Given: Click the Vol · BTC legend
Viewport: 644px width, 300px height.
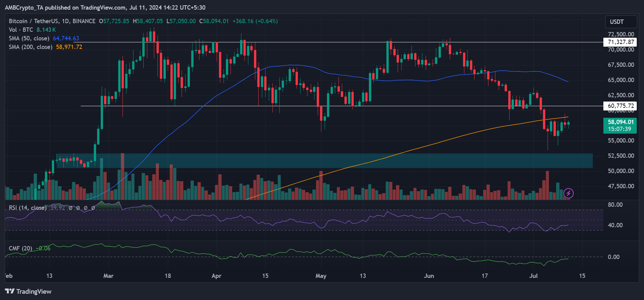Looking at the screenshot, I should click(x=21, y=30).
